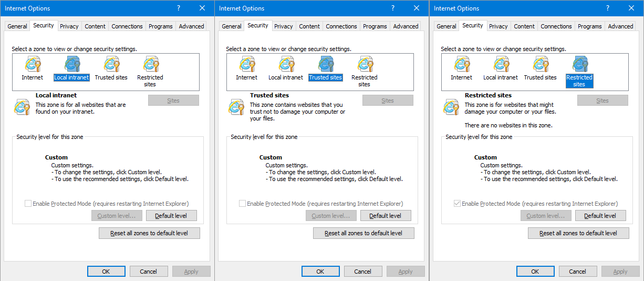Image resolution: width=644 pixels, height=281 pixels.
Task: Click Apply button in middle window
Action: (x=406, y=272)
